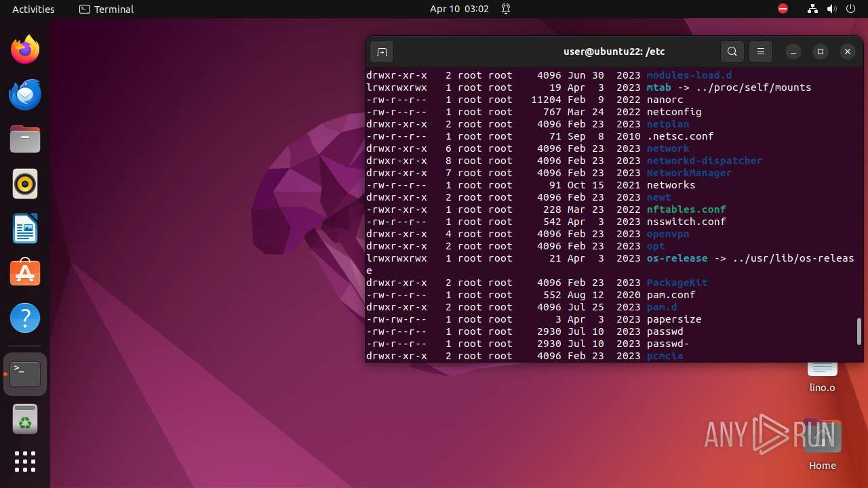The image size is (868, 488).
Task: Open the lino.o desktop file
Action: [x=823, y=375]
